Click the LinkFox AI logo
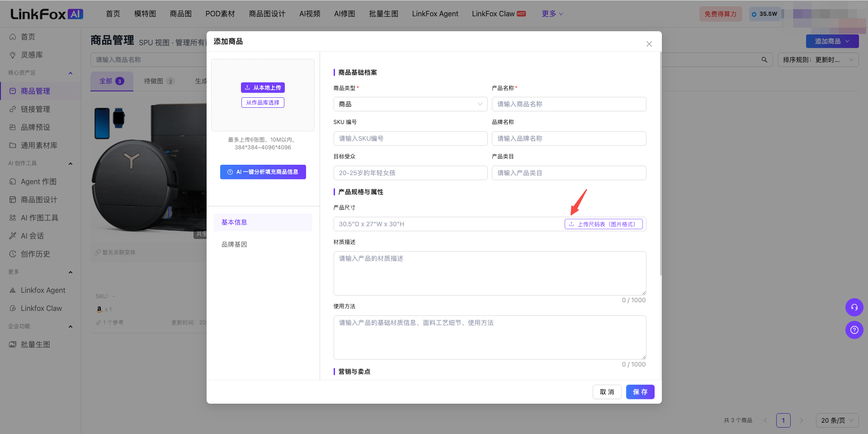The height and width of the screenshot is (434, 868). (47, 14)
